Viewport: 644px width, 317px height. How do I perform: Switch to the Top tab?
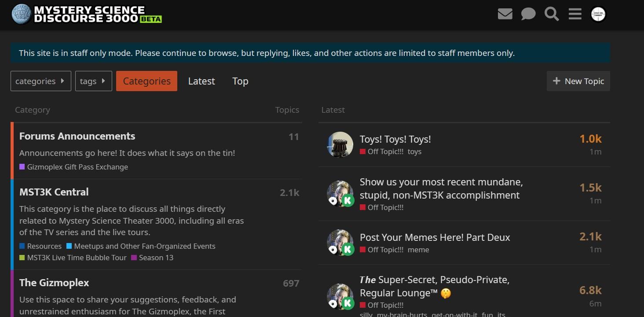click(240, 81)
